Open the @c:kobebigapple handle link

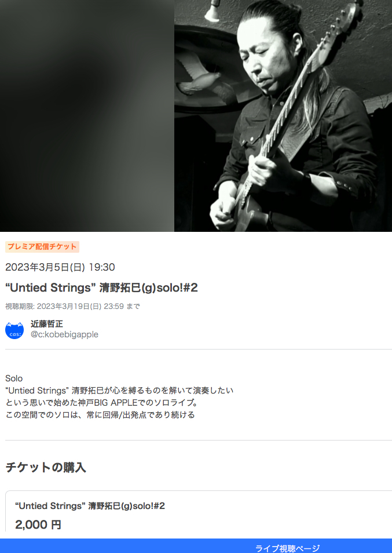64,334
